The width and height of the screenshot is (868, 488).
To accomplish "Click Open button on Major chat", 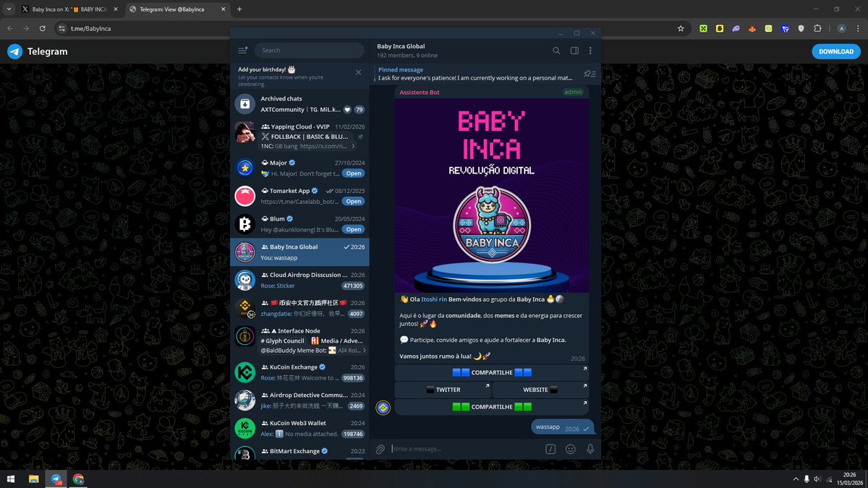I will tap(353, 174).
